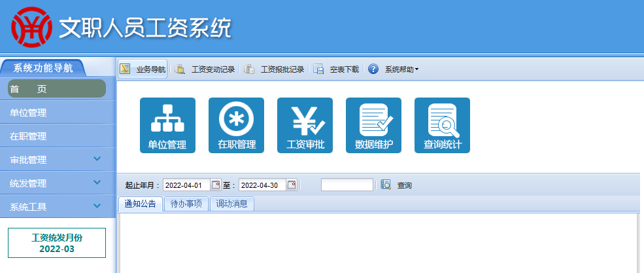This screenshot has width=644, height=273.
Task: Open the 单位管理 tile icon
Action: 167,125
